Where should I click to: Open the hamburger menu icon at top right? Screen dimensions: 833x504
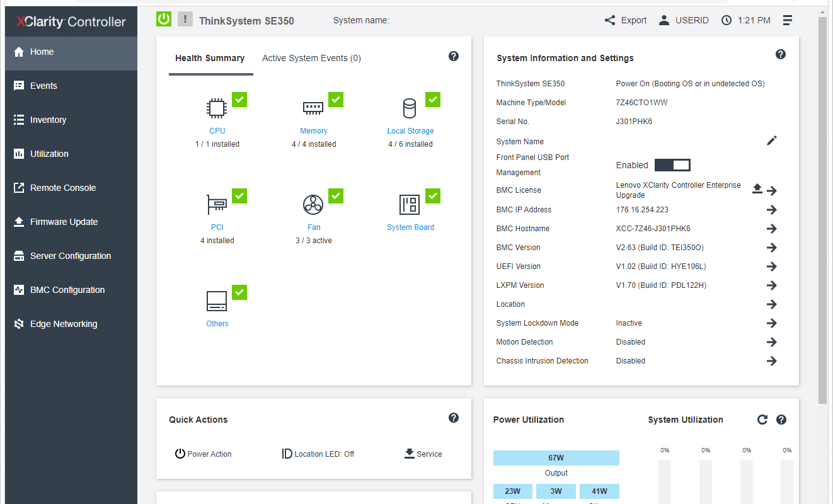point(788,20)
